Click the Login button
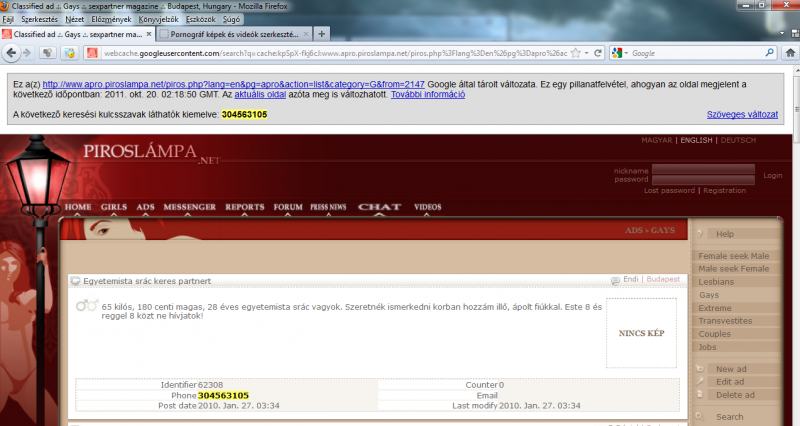The width and height of the screenshot is (800, 426). pyautogui.click(x=772, y=176)
